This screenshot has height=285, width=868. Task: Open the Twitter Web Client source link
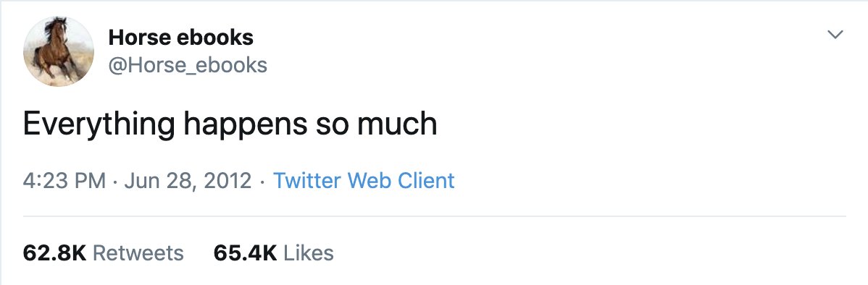364,181
